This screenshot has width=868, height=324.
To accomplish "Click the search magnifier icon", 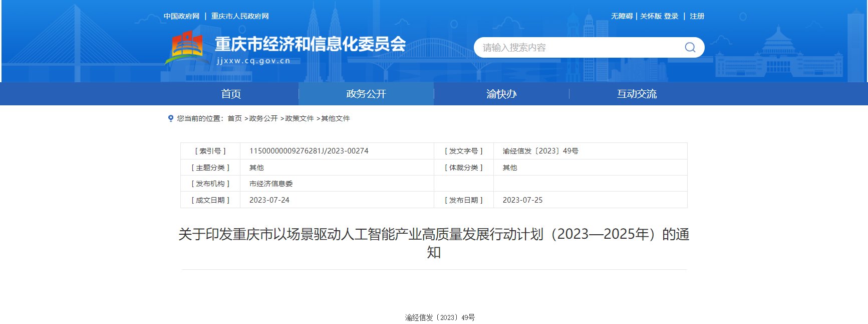I will point(690,47).
